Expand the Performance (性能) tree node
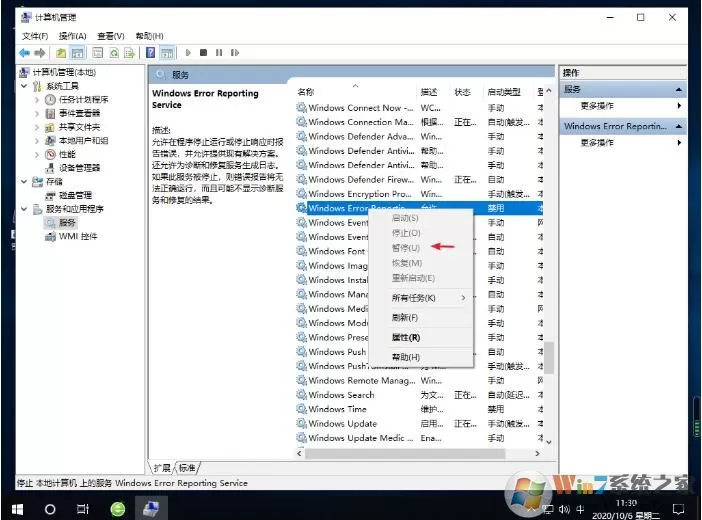 (37, 155)
